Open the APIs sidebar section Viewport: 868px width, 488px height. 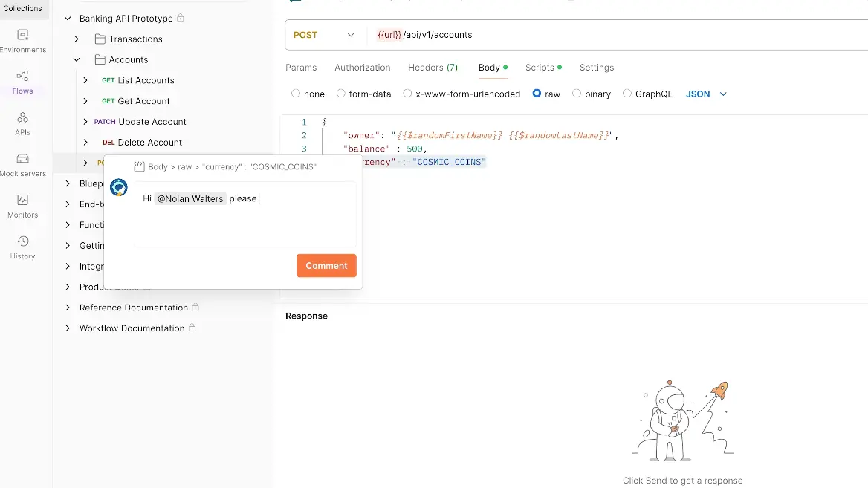pos(23,124)
